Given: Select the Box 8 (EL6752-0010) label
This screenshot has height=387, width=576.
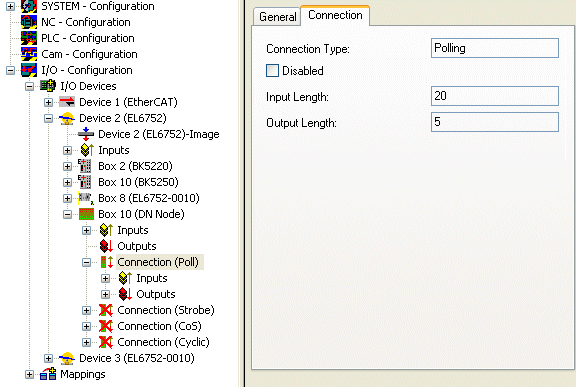Looking at the screenshot, I should pyautogui.click(x=149, y=198).
